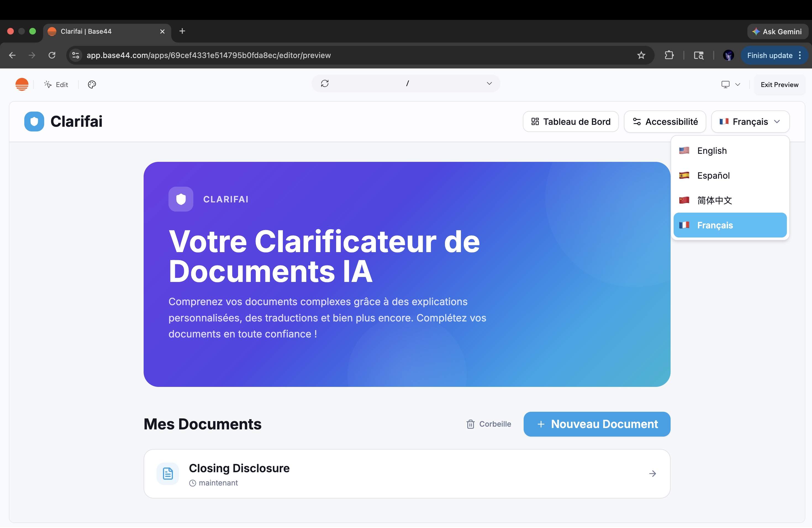Click the Edit mode button
Image resolution: width=812 pixels, height=528 pixels.
pos(56,84)
